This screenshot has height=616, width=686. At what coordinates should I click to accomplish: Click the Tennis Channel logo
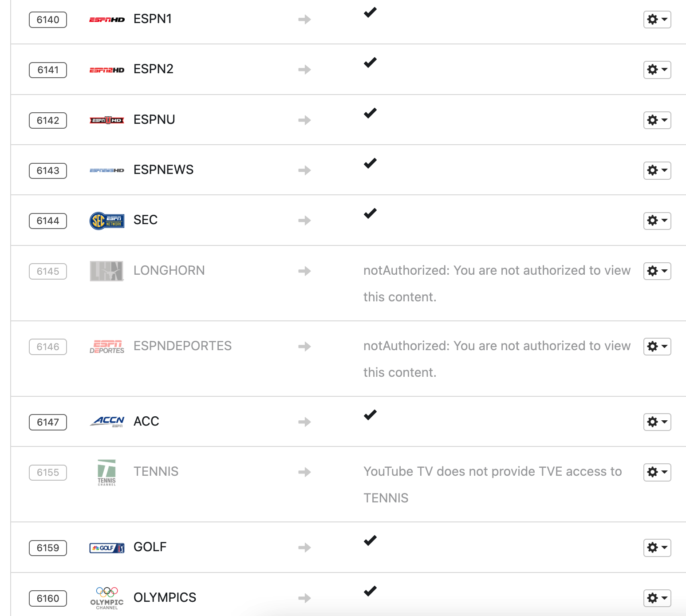coord(106,472)
